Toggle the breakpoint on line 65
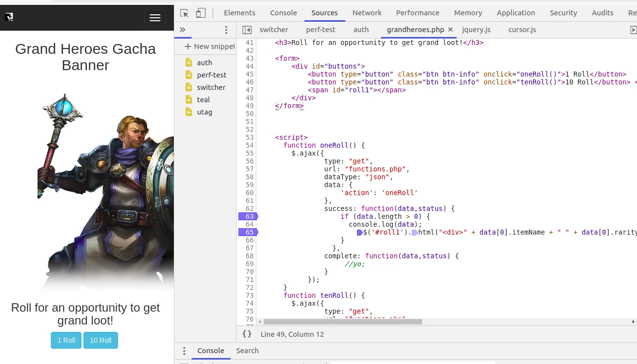 (248, 232)
